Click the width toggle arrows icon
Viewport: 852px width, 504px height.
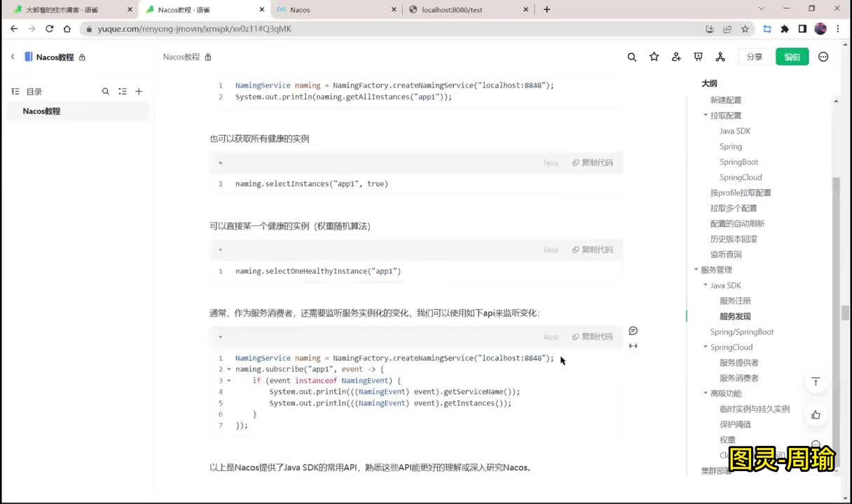coord(633,346)
